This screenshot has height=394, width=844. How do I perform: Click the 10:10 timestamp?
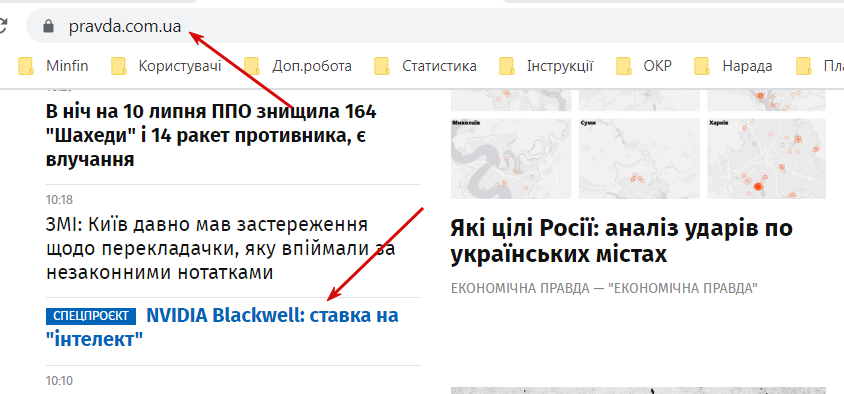pyautogui.click(x=59, y=381)
